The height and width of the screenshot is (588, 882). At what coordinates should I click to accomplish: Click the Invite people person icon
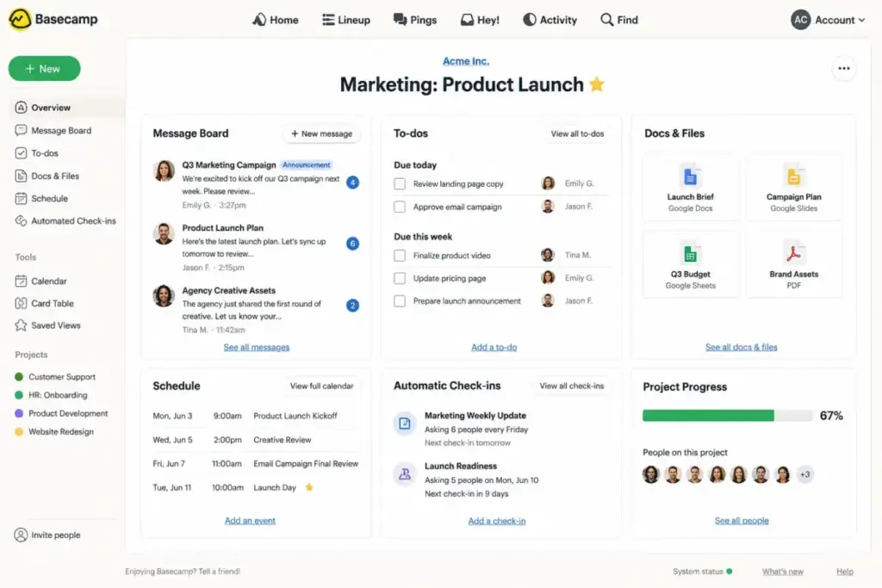tap(21, 535)
